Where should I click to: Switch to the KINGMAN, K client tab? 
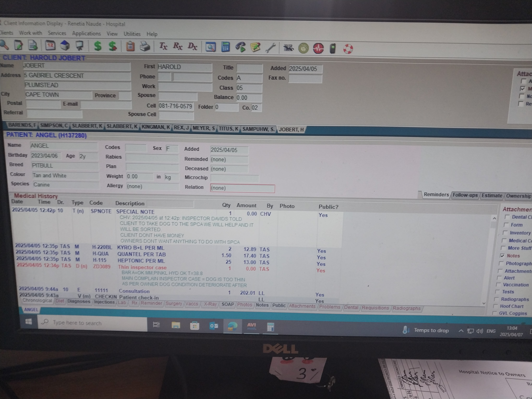[x=156, y=127]
